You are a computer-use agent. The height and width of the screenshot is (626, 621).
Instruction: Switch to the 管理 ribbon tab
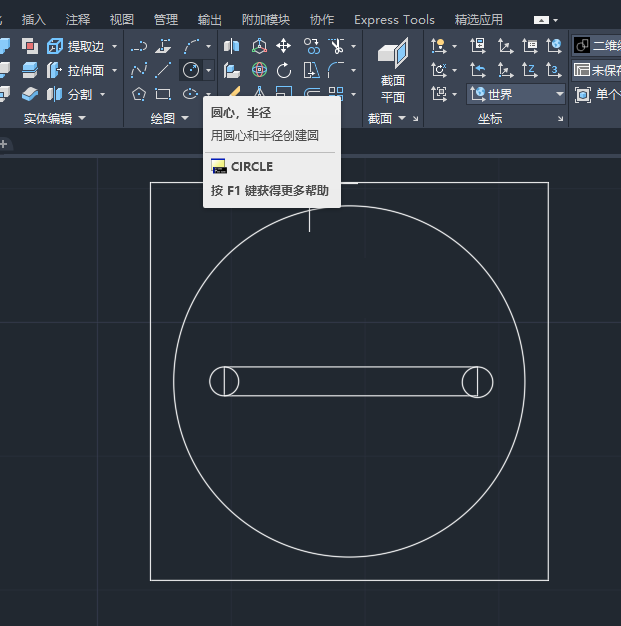pos(166,20)
